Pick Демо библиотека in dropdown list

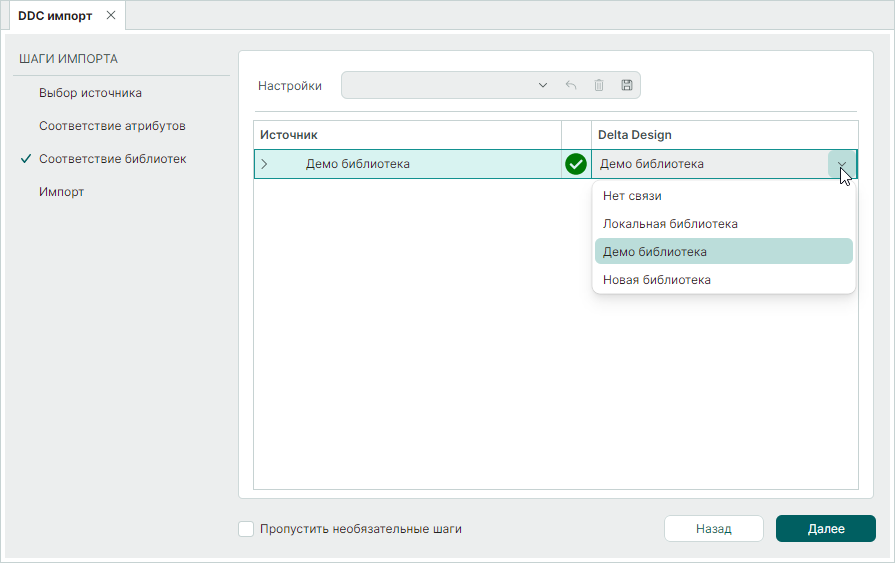[x=654, y=252]
